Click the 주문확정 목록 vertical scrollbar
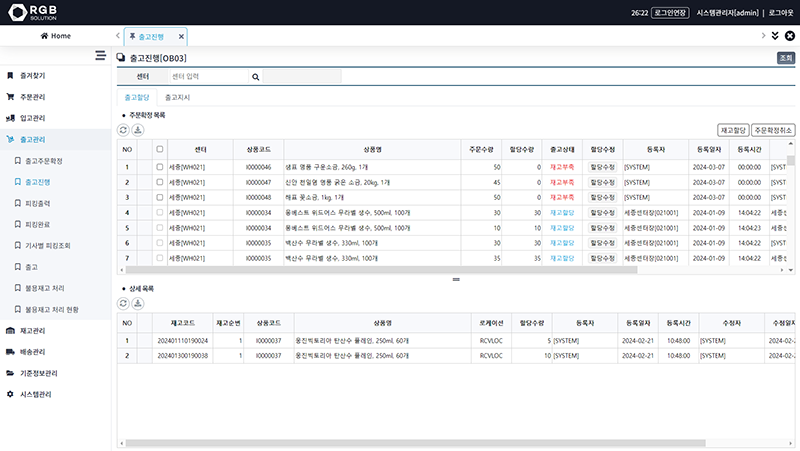The width and height of the screenshot is (800, 451). (x=791, y=161)
